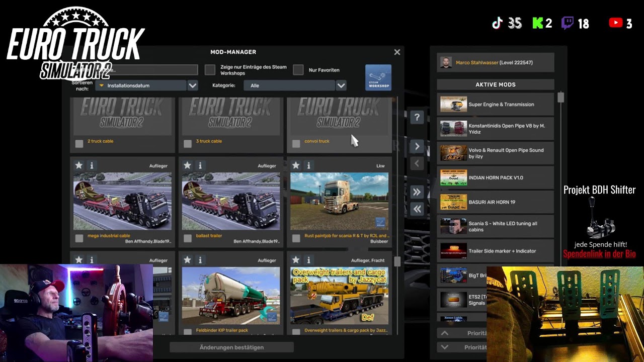Click the Twitch viewer count icon
This screenshot has height=362, width=644.
567,23
